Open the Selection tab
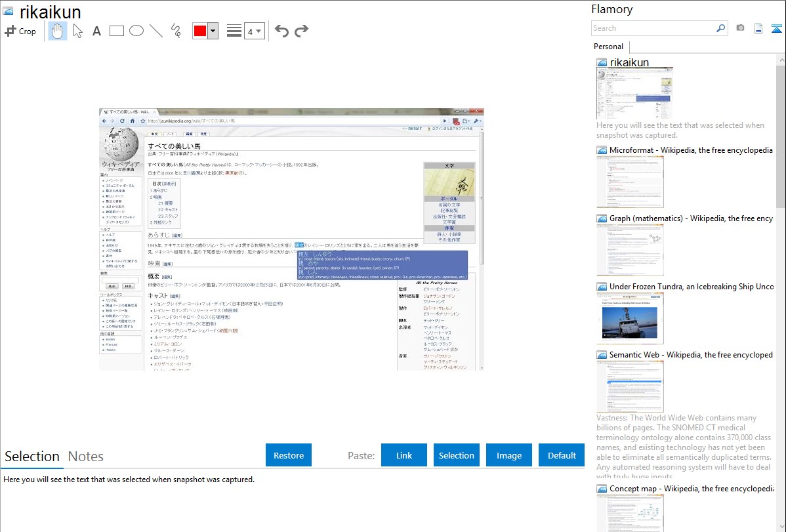Screen dimensions: 786x532 pos(32,457)
